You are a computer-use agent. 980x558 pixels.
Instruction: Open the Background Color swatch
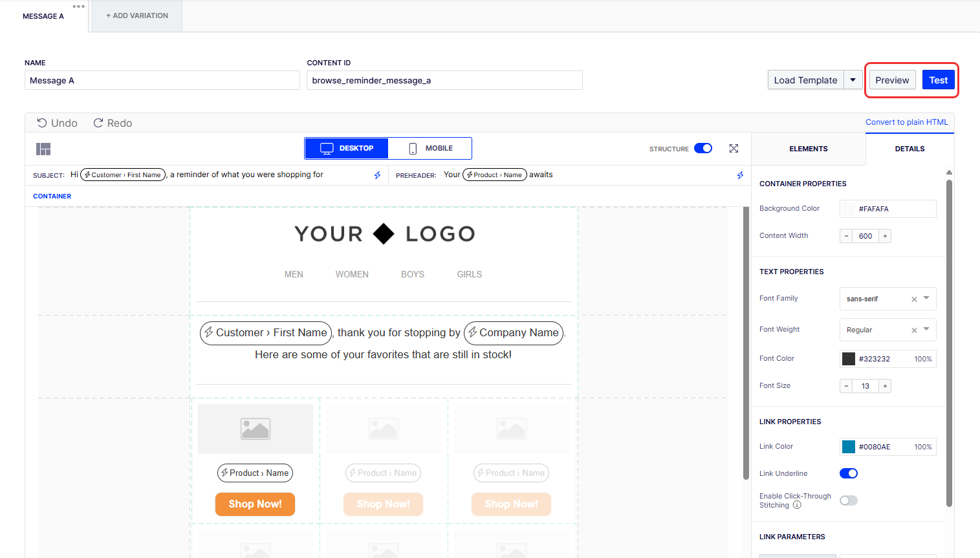(x=848, y=209)
